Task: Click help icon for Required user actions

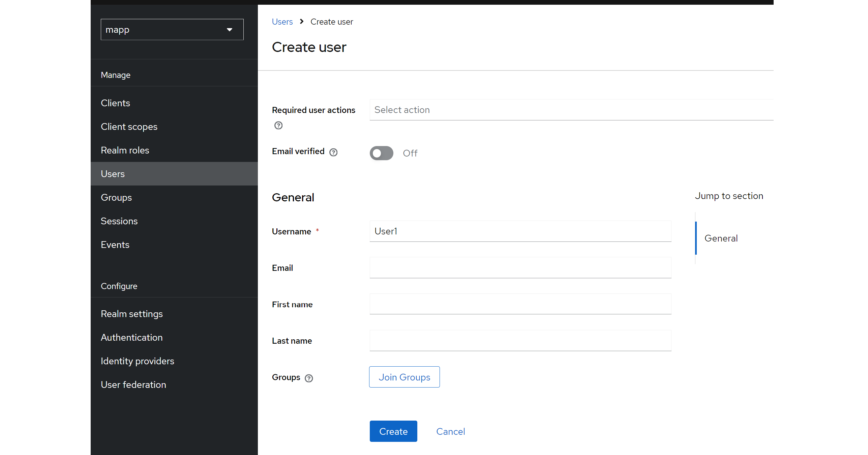Action: point(278,125)
